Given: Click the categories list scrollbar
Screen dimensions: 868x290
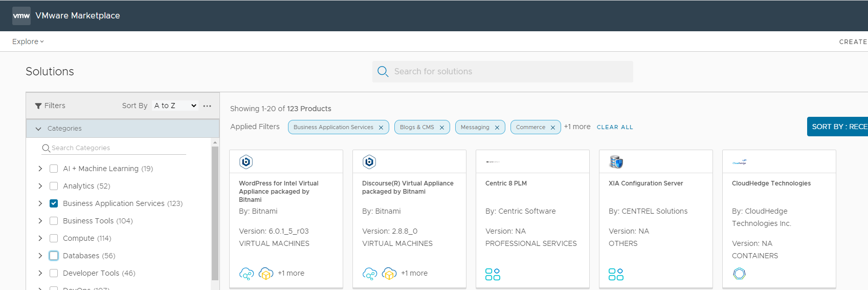Looking at the screenshot, I should (215, 213).
